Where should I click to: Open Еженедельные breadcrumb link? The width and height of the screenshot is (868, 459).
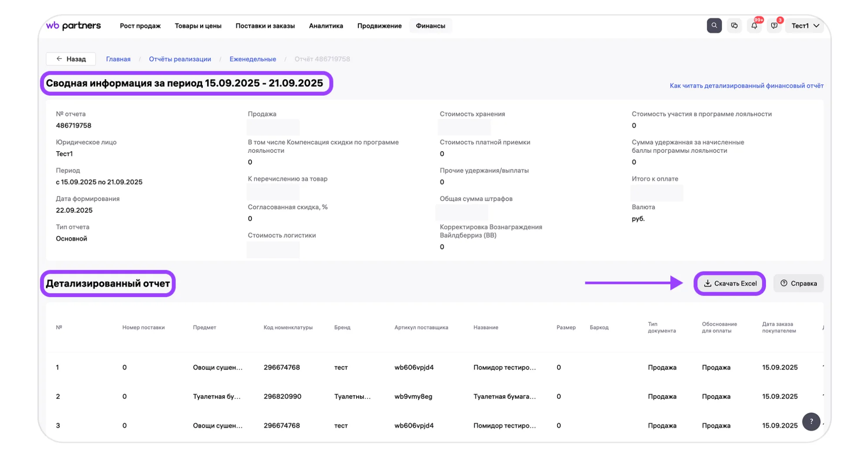coord(253,59)
